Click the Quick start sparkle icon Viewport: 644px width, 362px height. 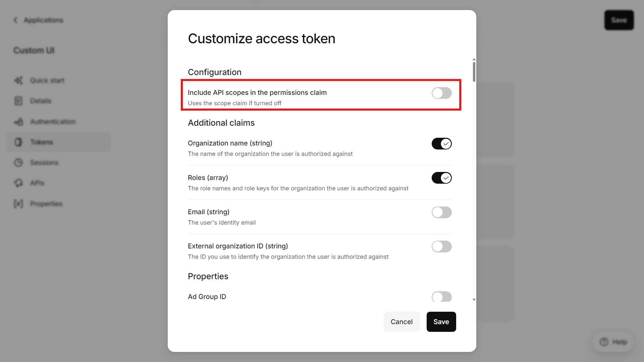coord(18,80)
